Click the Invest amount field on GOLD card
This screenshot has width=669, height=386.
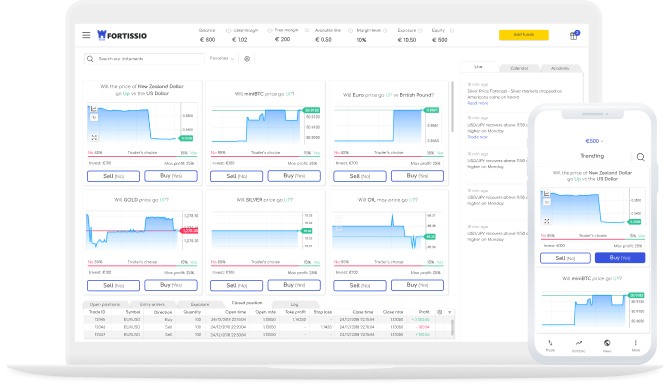pyautogui.click(x=142, y=273)
